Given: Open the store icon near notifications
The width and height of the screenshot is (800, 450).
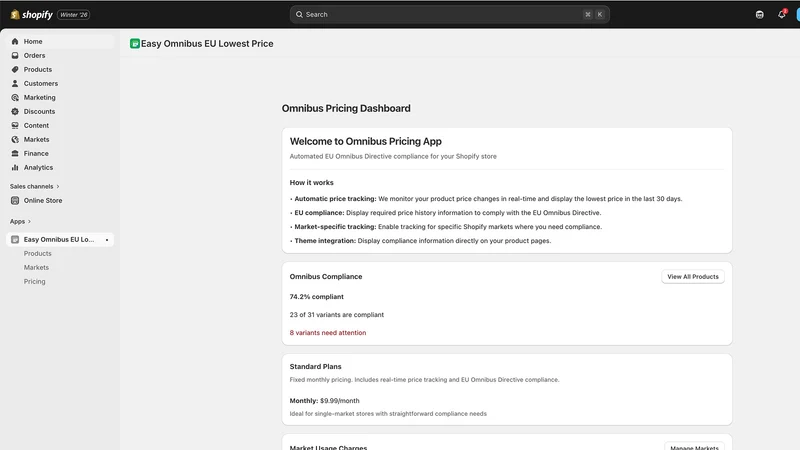Looking at the screenshot, I should coord(760,14).
